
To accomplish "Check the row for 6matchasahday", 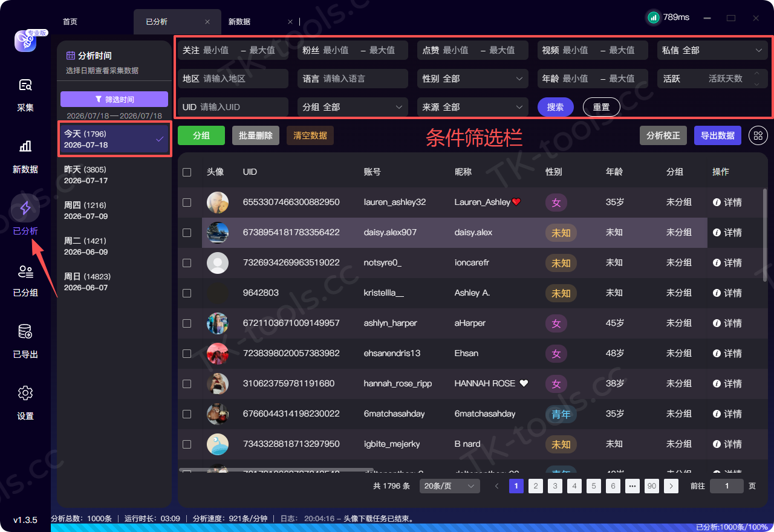I will point(187,414).
